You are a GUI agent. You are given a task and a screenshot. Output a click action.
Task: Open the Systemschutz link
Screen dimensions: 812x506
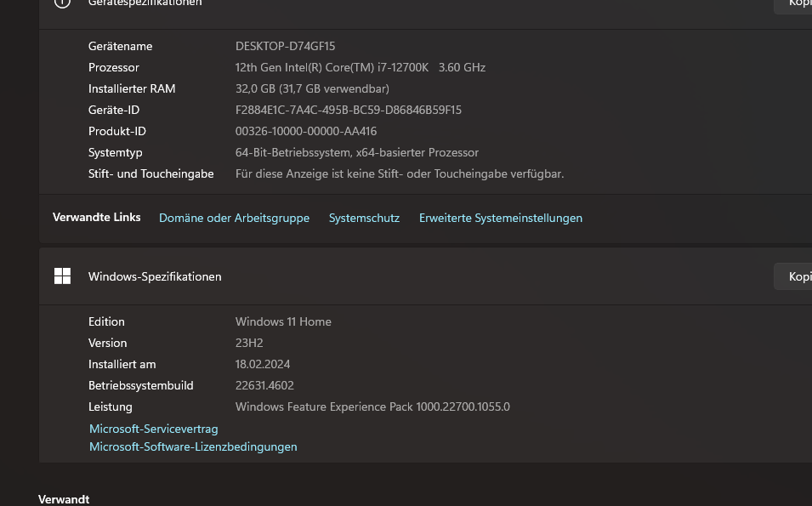[364, 218]
